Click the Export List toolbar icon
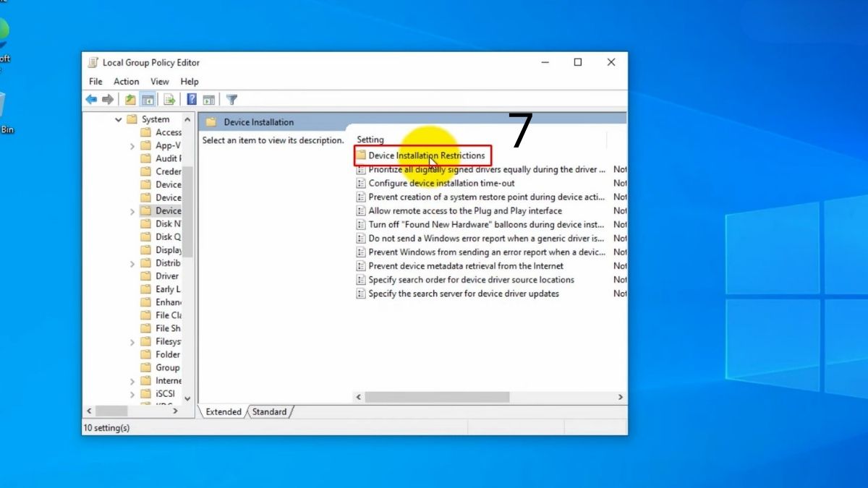Image resolution: width=868 pixels, height=488 pixels. [169, 100]
